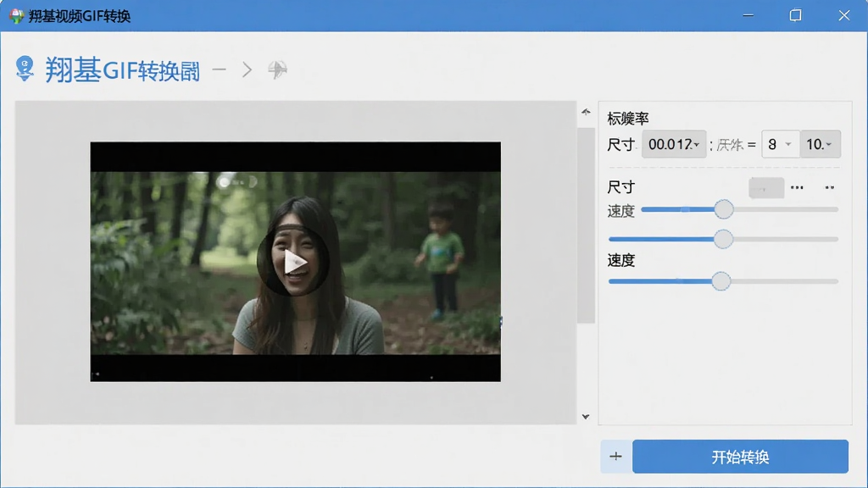Click the slider handle beside the upper 速度 label
868x488 pixels.
tap(724, 209)
